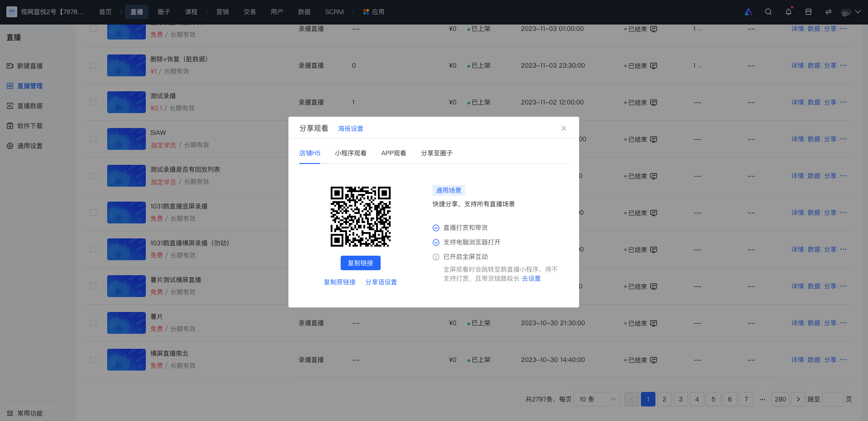Open the notifications bell icon
This screenshot has height=421, width=868.
coord(789,12)
